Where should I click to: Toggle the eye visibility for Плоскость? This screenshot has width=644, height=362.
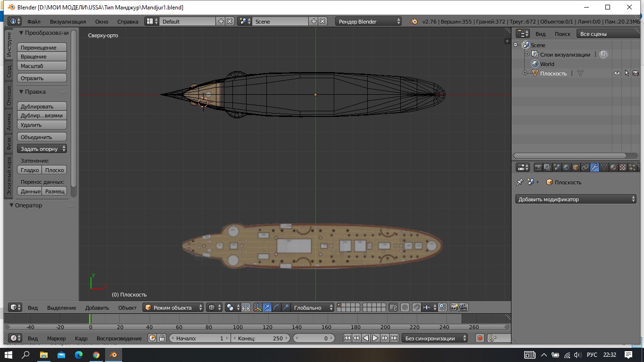pos(617,73)
